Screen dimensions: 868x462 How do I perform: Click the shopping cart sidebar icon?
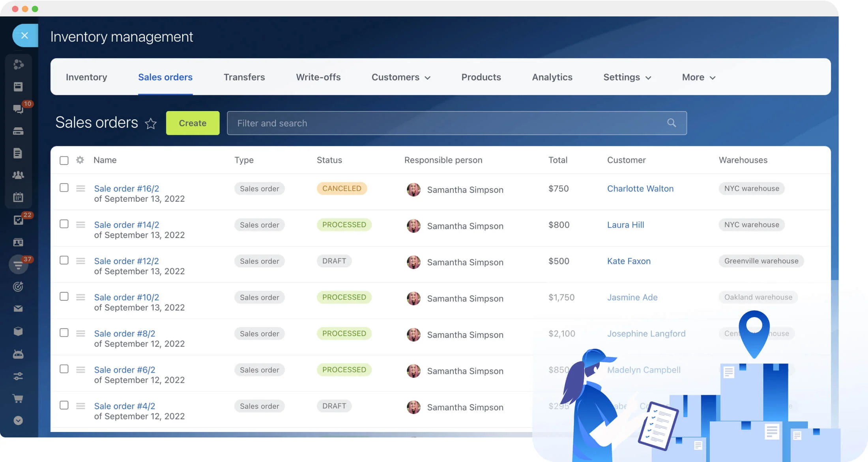[x=18, y=399]
